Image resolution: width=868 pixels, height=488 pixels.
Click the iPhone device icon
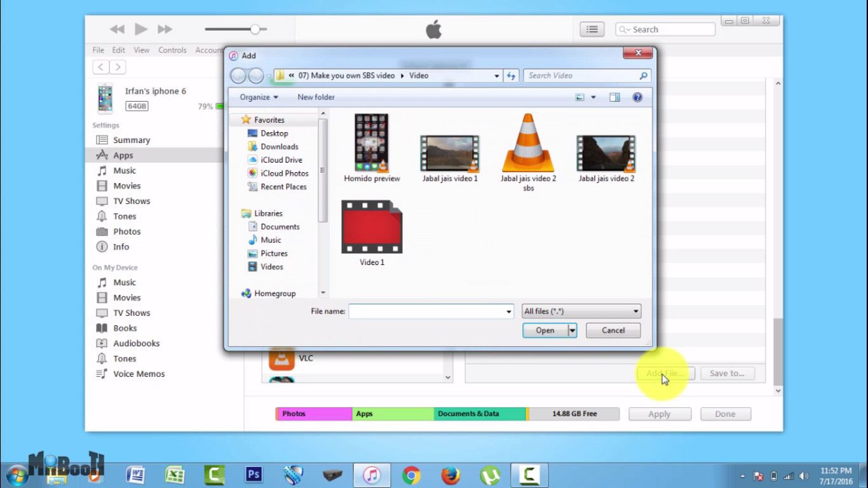click(x=105, y=98)
